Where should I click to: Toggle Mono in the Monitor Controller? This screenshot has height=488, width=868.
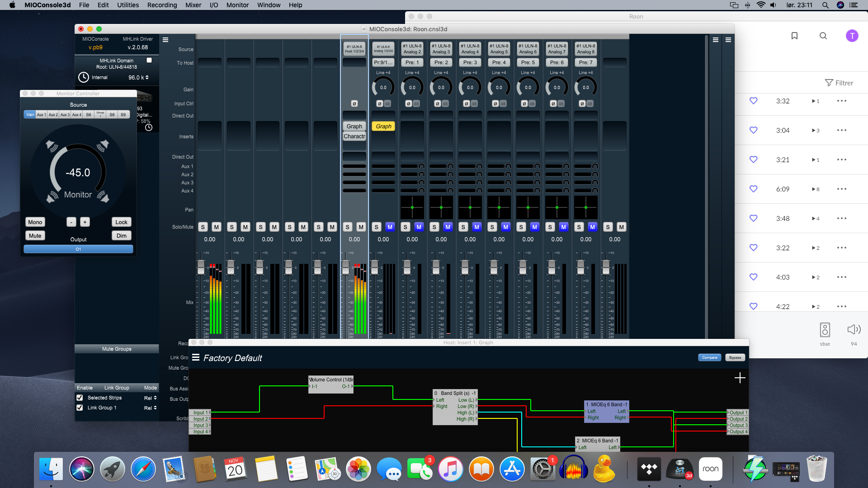[35, 222]
